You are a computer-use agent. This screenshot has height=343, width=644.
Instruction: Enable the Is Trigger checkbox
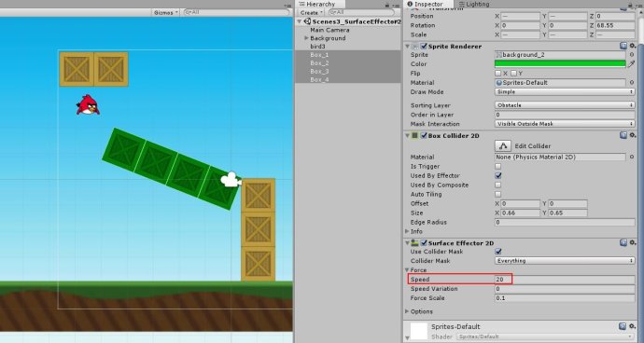(x=497, y=166)
